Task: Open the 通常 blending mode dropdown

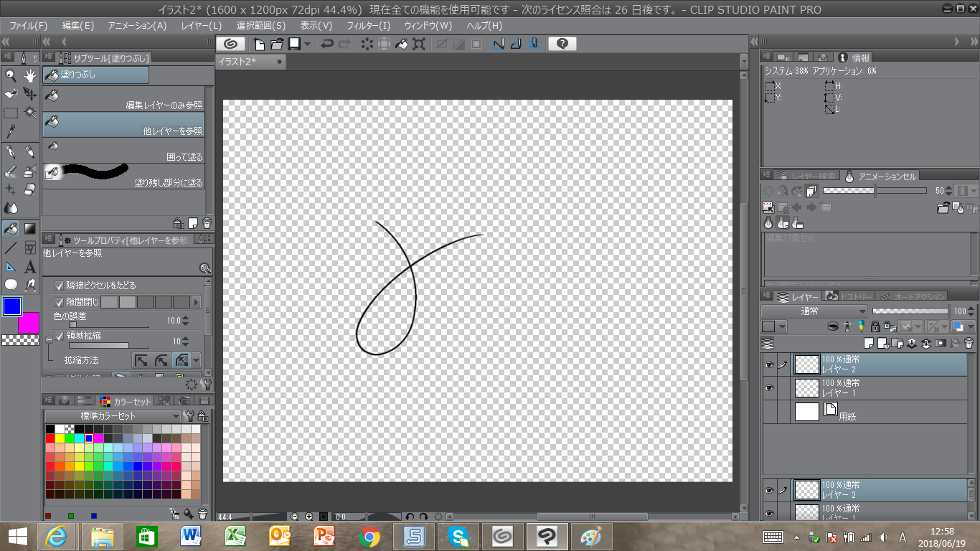Action: 814,311
